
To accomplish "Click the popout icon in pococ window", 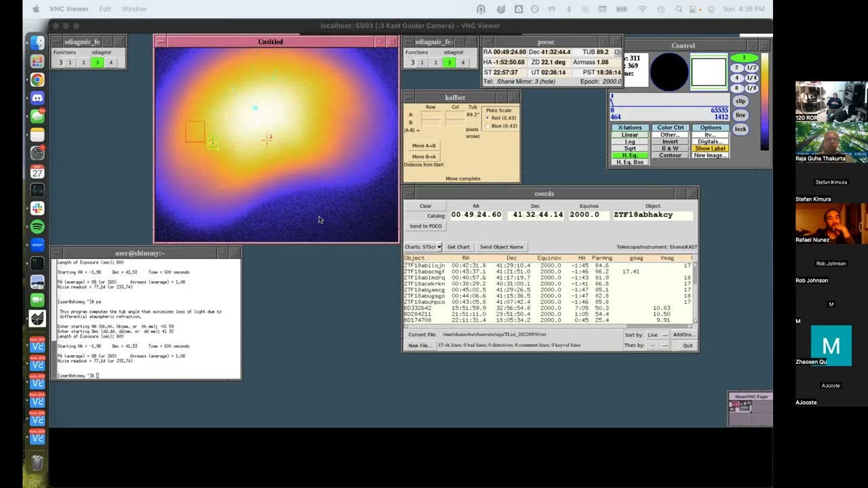I will [617, 52].
